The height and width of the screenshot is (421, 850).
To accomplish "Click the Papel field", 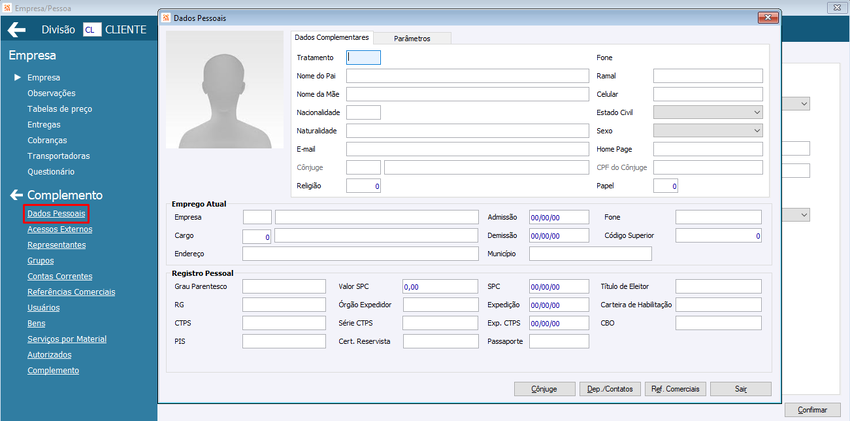I will (666, 186).
